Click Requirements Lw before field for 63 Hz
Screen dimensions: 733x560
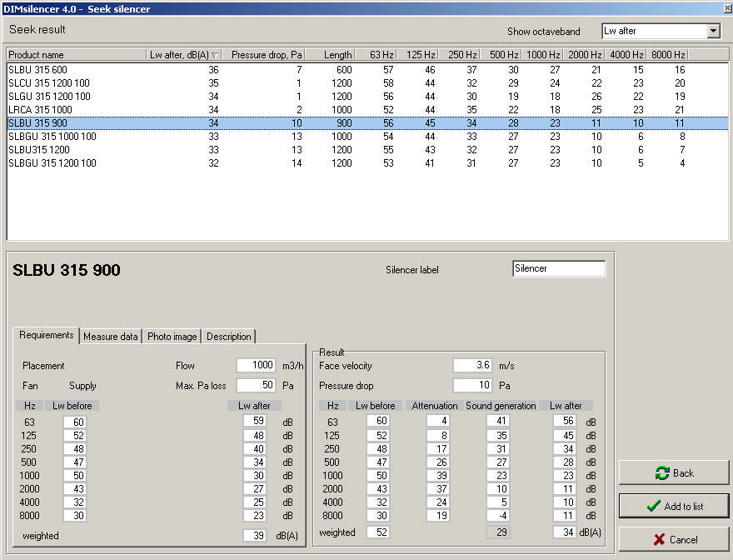tap(75, 422)
